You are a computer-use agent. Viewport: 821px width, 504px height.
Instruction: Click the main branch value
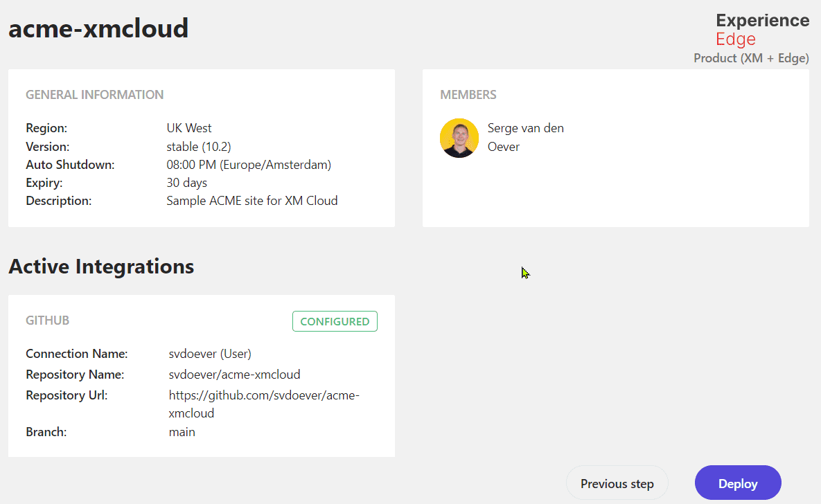pyautogui.click(x=182, y=432)
